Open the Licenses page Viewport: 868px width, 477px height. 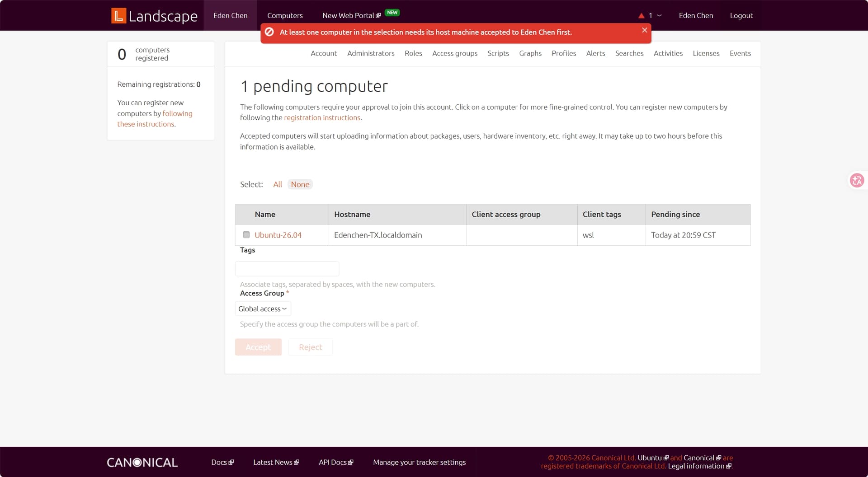[706, 53]
